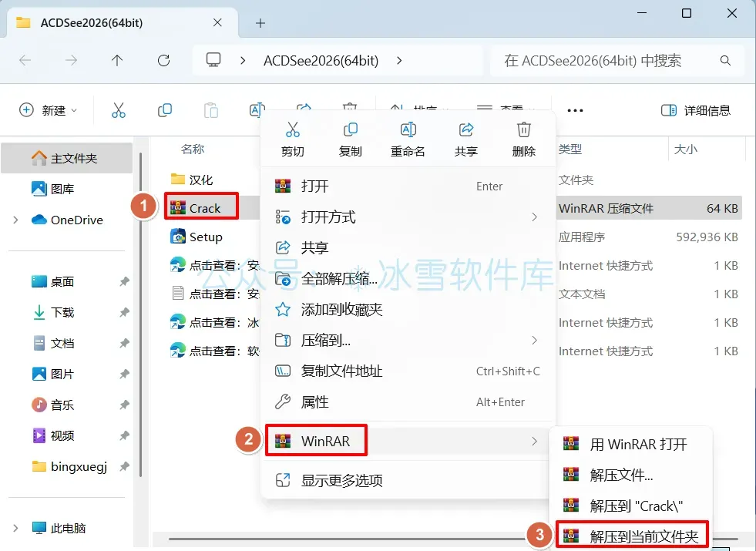
Task: Expand the OneDrive tree node
Action: pos(15,220)
